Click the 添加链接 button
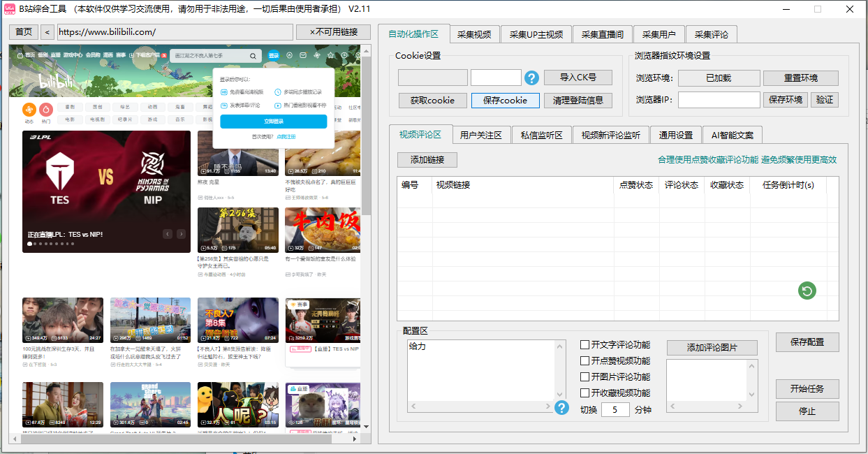868x454 pixels. pos(427,160)
